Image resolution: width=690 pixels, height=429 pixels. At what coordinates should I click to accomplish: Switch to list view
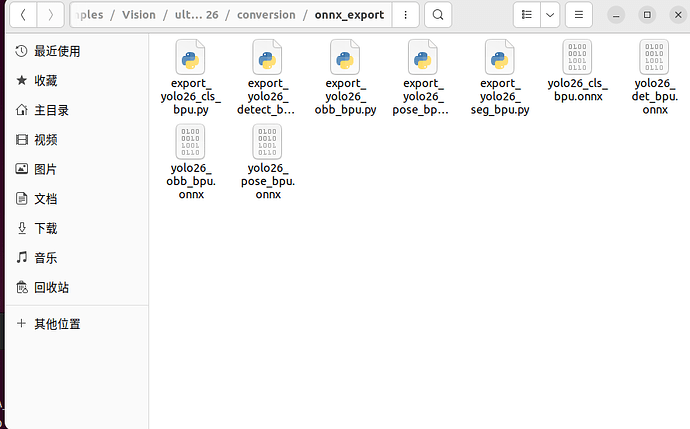coord(526,15)
